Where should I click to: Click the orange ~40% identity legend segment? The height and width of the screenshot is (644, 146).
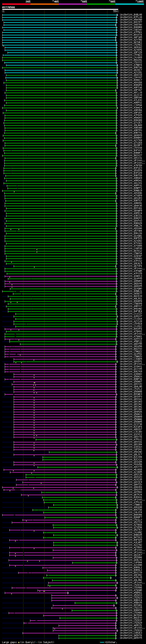45,4
